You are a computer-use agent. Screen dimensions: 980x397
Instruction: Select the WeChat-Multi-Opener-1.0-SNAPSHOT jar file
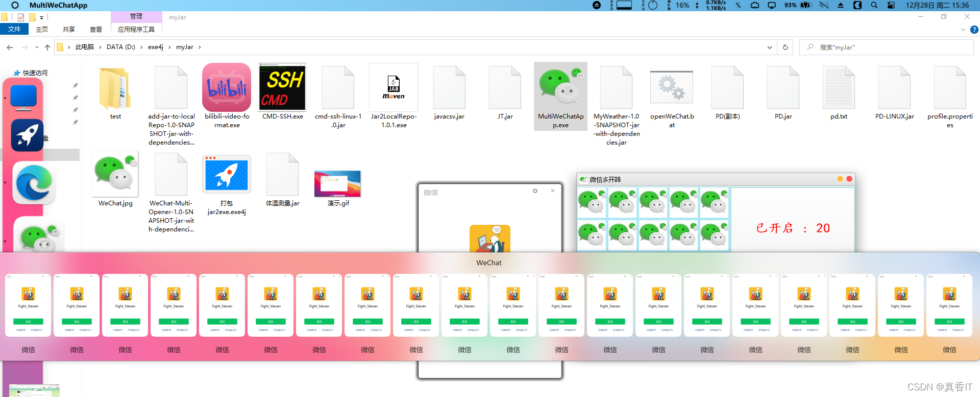pyautogui.click(x=171, y=174)
